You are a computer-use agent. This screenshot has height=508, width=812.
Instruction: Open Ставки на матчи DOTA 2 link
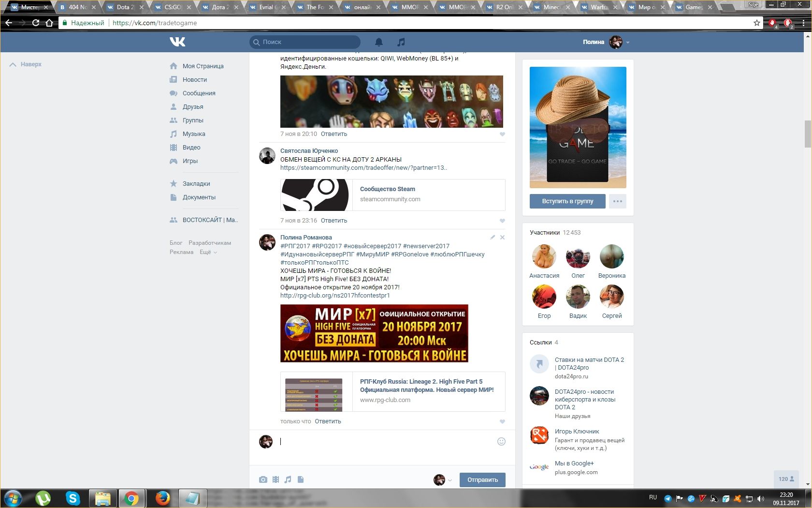[589, 364]
